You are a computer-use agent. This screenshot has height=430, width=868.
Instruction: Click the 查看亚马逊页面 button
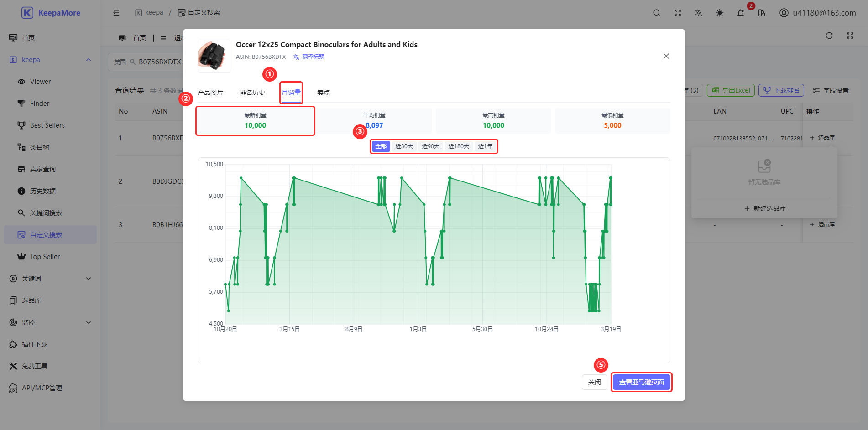pos(641,382)
